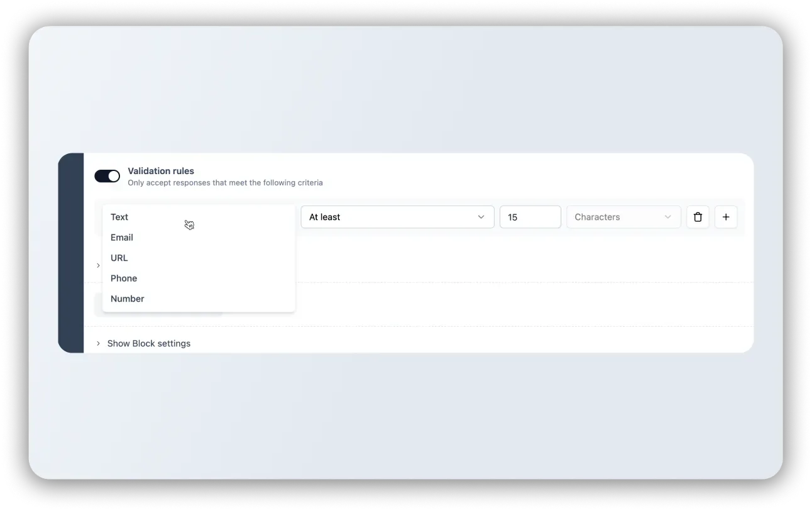This screenshot has width=812, height=511.
Task: Select Phone validation type
Action: (199, 278)
